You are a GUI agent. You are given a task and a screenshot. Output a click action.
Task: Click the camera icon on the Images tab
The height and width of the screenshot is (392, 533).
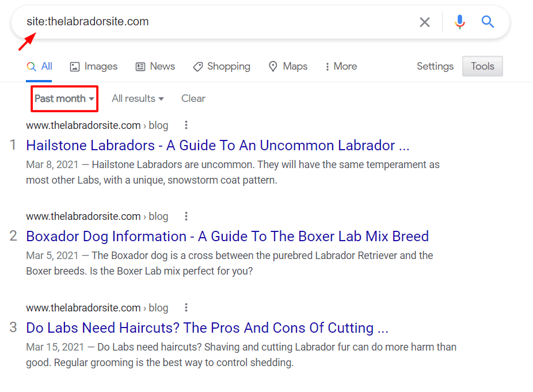pos(74,66)
